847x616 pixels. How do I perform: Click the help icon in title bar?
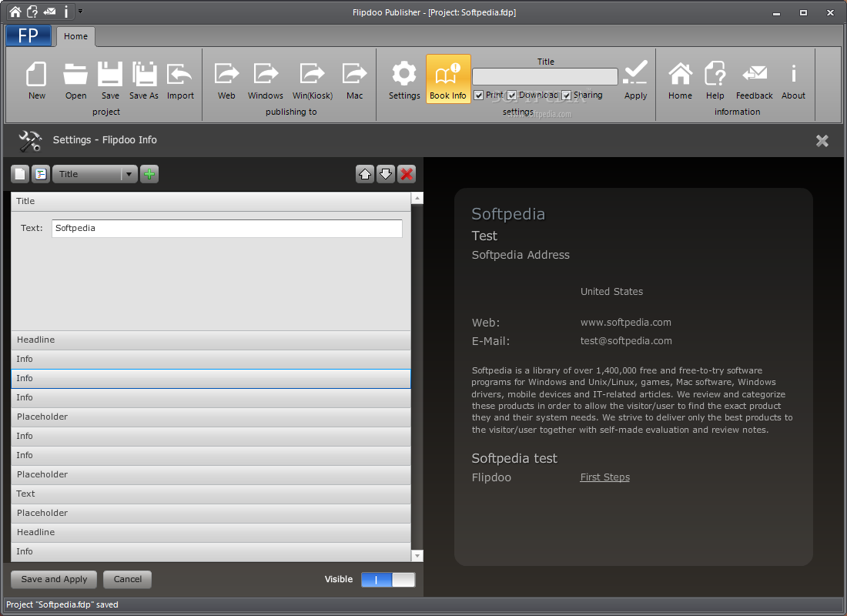tap(32, 12)
